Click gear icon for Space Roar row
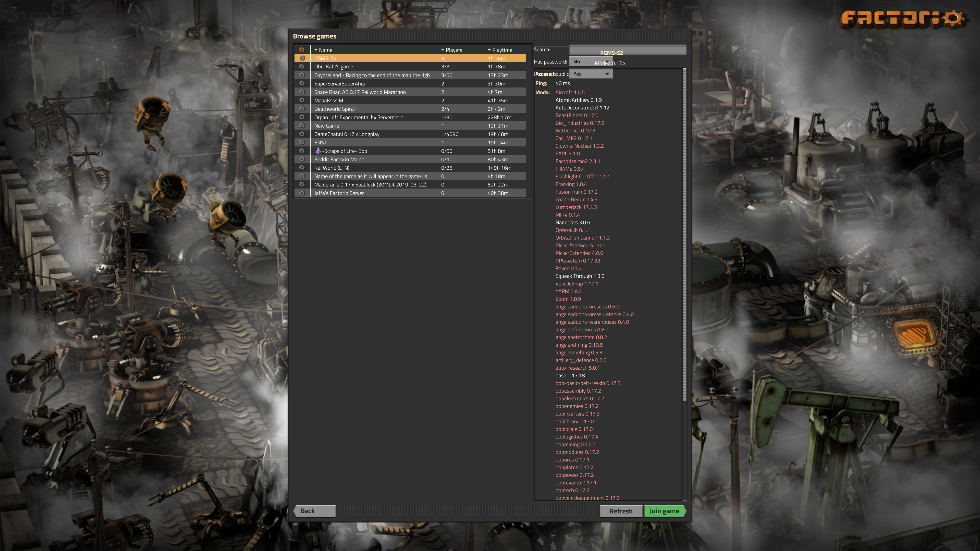 pos(302,92)
